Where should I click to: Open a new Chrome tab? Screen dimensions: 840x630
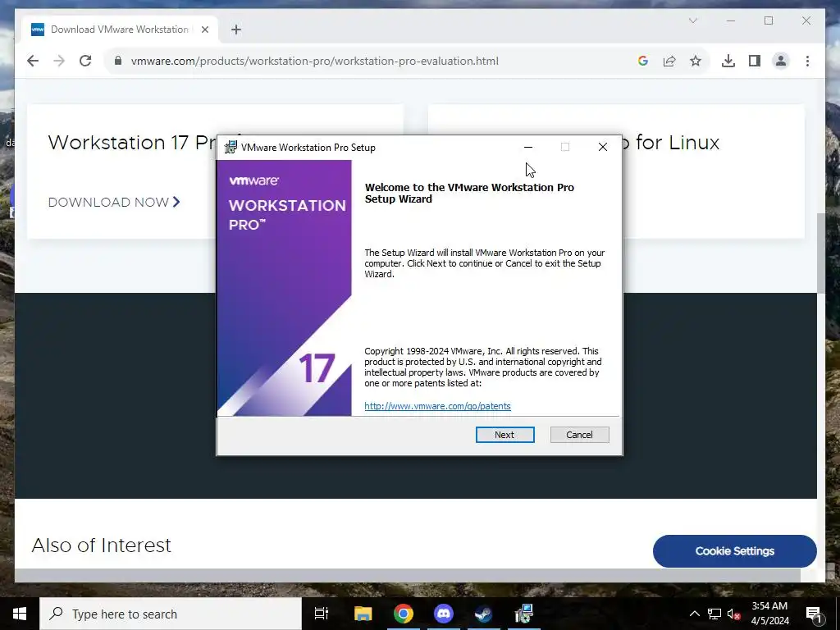coord(236,30)
